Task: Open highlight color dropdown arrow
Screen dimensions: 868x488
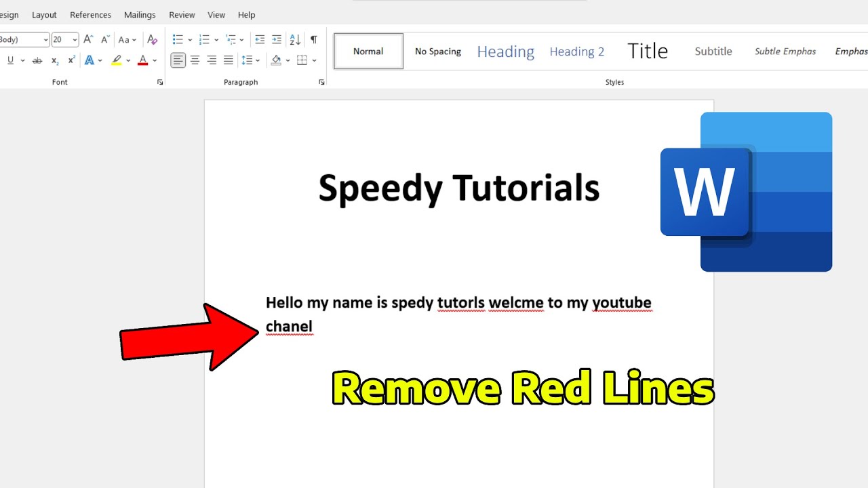Action: [x=128, y=60]
